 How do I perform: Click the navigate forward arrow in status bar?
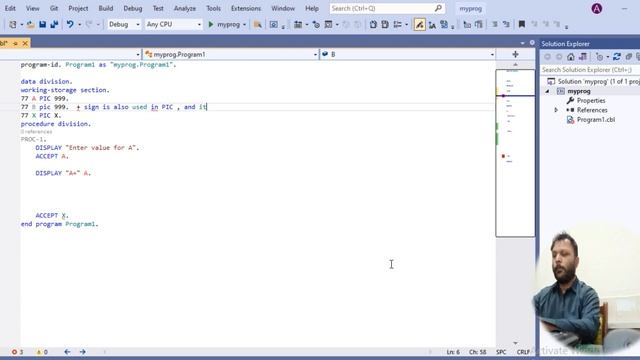tap(82, 352)
